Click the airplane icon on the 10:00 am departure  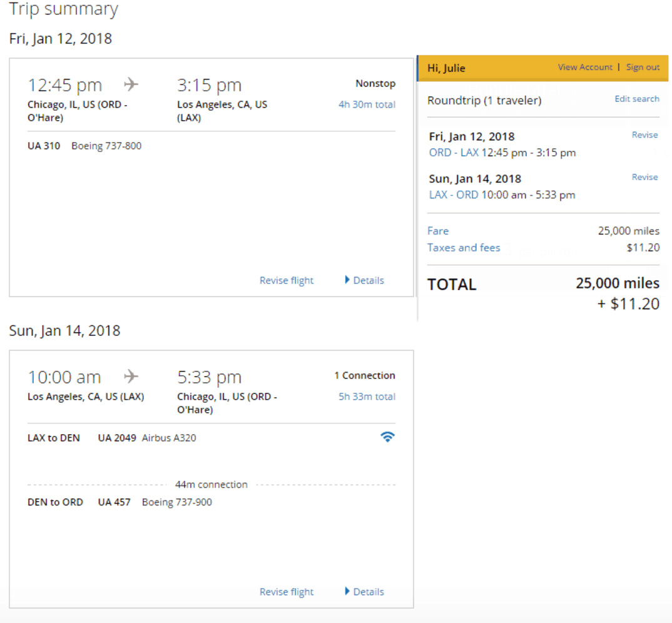click(x=131, y=376)
